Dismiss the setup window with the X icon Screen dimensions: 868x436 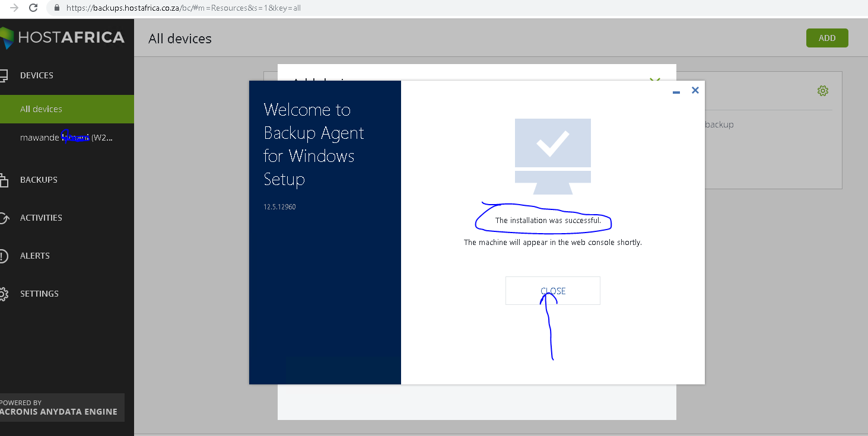[695, 90]
